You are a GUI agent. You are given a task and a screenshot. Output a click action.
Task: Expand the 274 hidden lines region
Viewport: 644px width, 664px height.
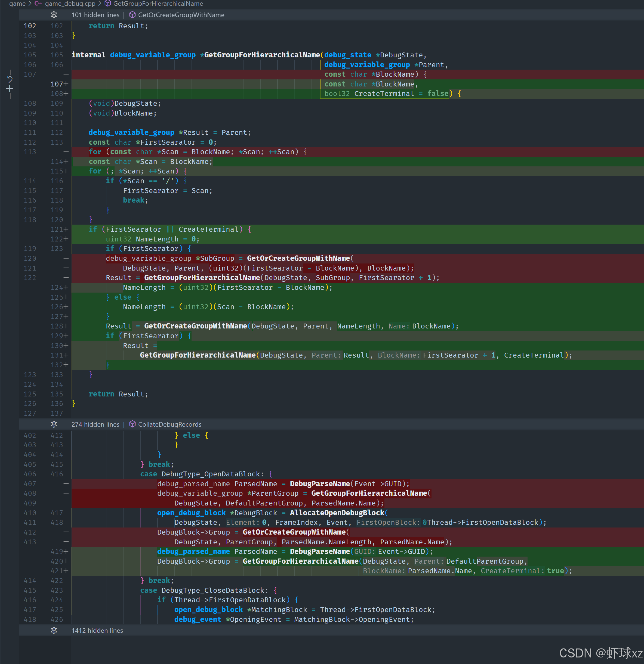tap(95, 424)
